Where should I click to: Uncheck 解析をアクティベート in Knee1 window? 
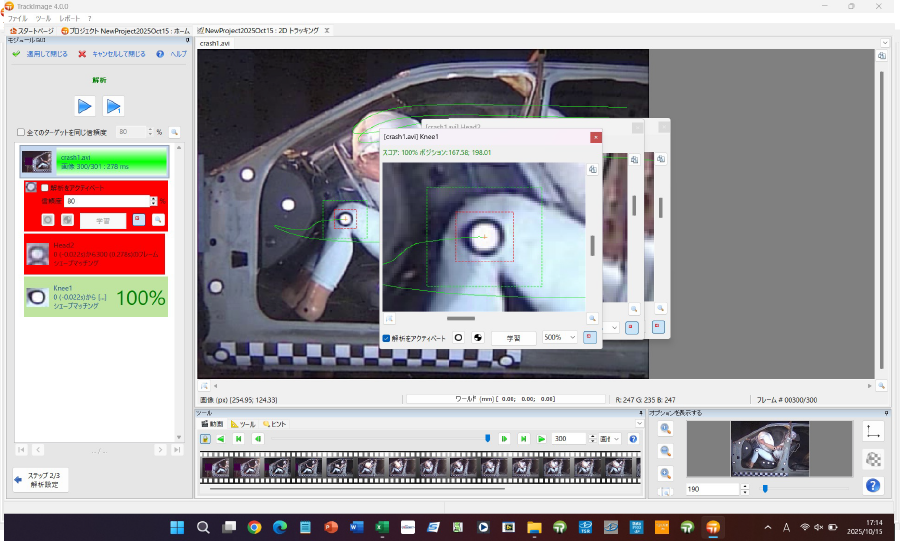tap(388, 338)
